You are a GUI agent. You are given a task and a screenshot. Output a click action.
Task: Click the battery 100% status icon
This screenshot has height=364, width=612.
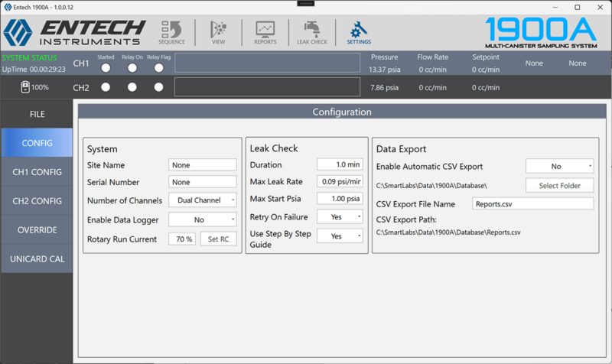click(x=25, y=87)
